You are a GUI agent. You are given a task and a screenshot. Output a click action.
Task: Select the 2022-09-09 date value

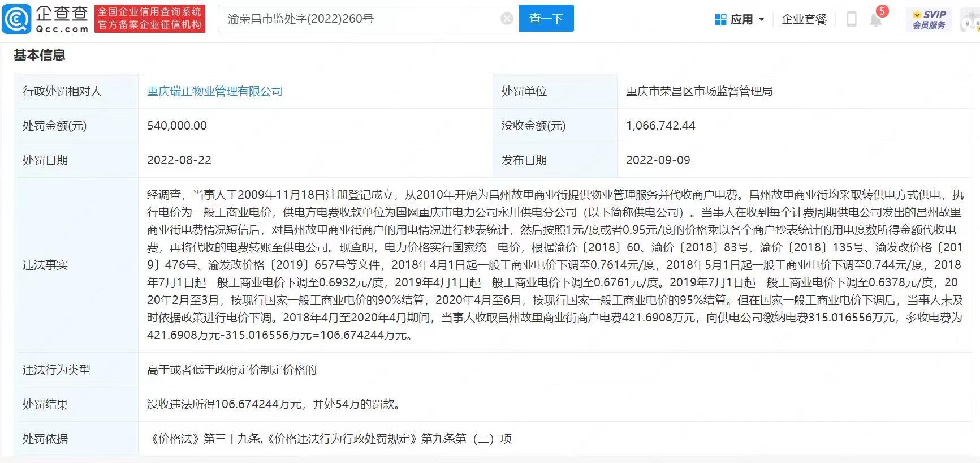(x=658, y=160)
